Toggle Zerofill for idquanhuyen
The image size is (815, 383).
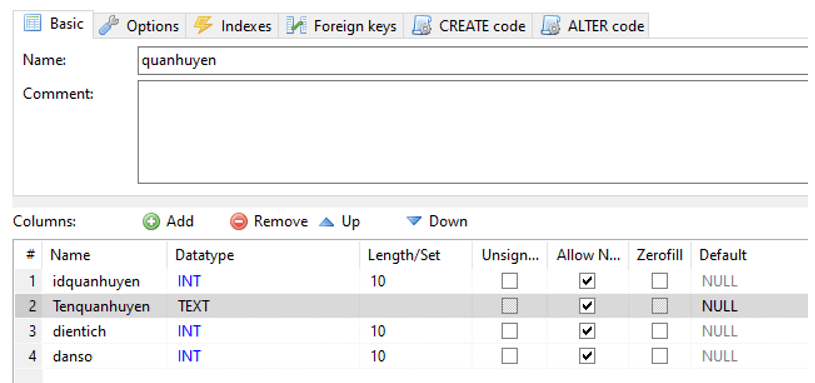[660, 281]
